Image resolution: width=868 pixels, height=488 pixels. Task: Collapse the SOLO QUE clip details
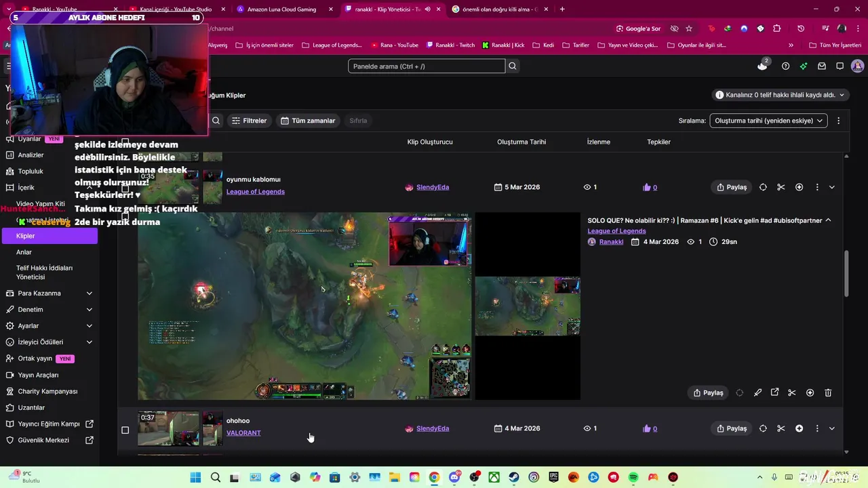coord(828,220)
